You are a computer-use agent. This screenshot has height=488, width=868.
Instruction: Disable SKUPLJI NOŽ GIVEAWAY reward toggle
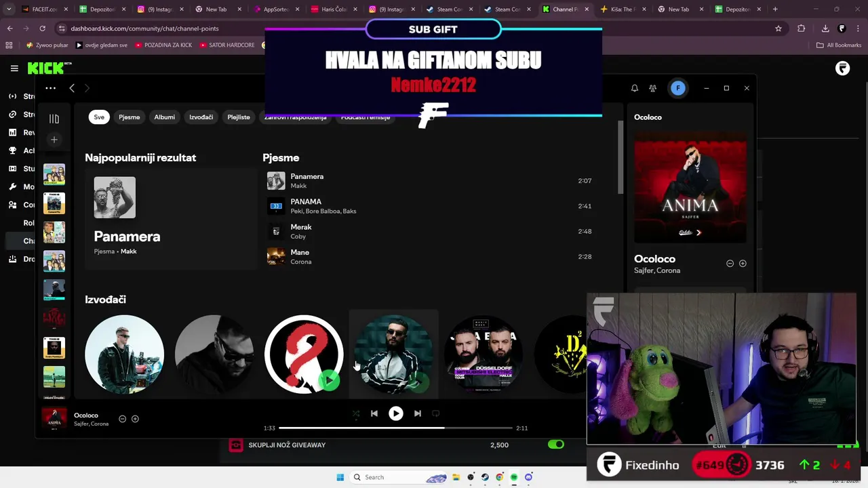tap(555, 445)
